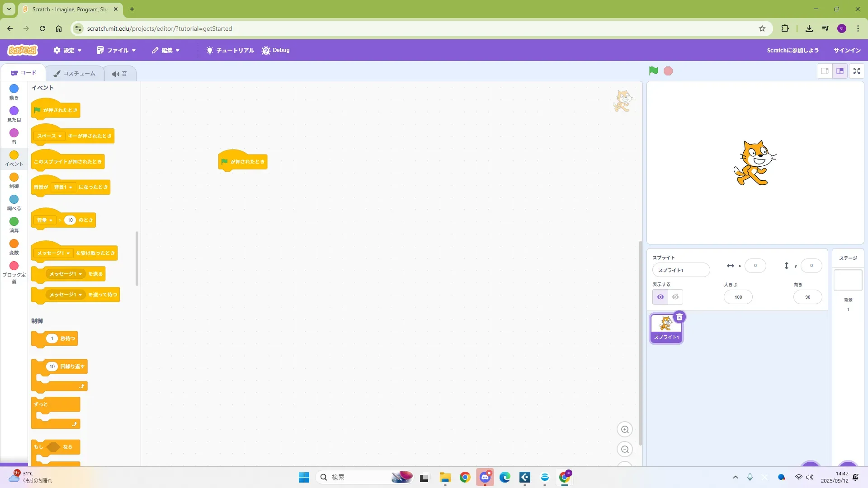868x488 pixels.
Task: Open the 音 sounds tab
Action: [x=120, y=74]
